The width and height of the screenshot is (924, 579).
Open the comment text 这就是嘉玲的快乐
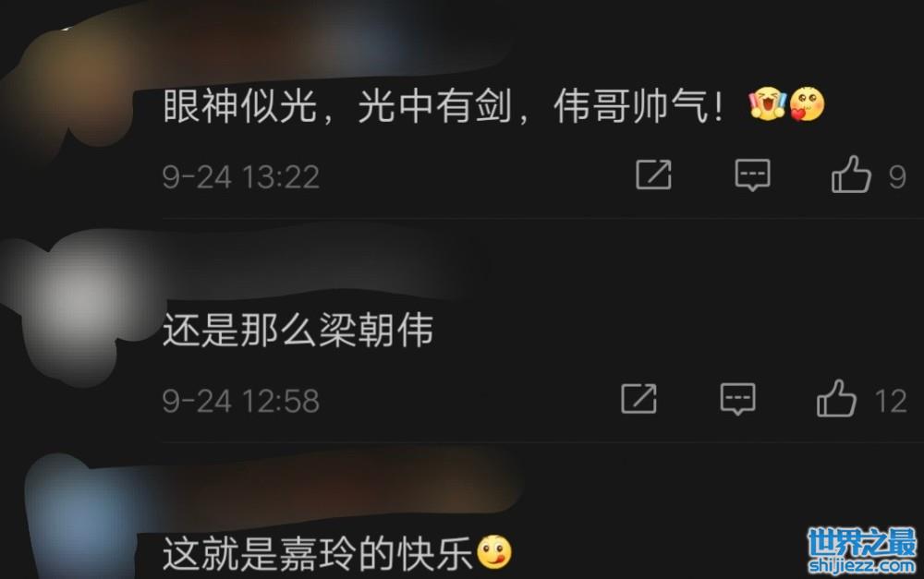(318, 554)
